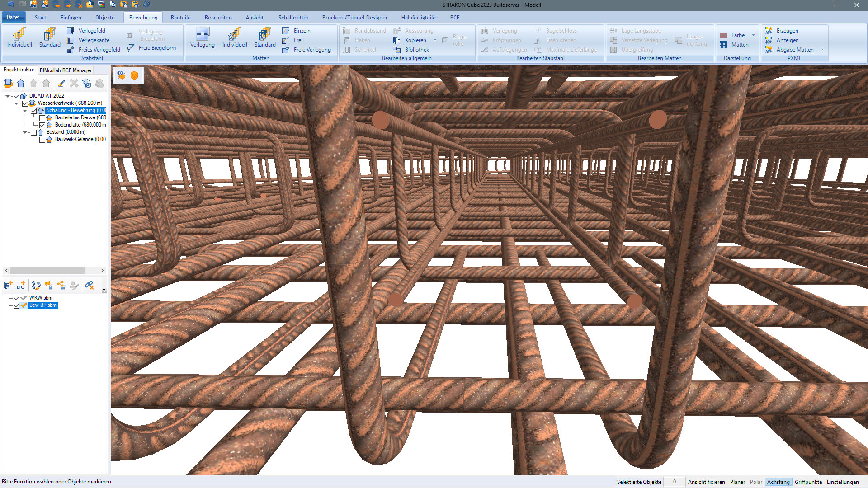This screenshot has height=488, width=868.
Task: Click the paintbrush icon in project structure toolbar
Action: [61, 83]
